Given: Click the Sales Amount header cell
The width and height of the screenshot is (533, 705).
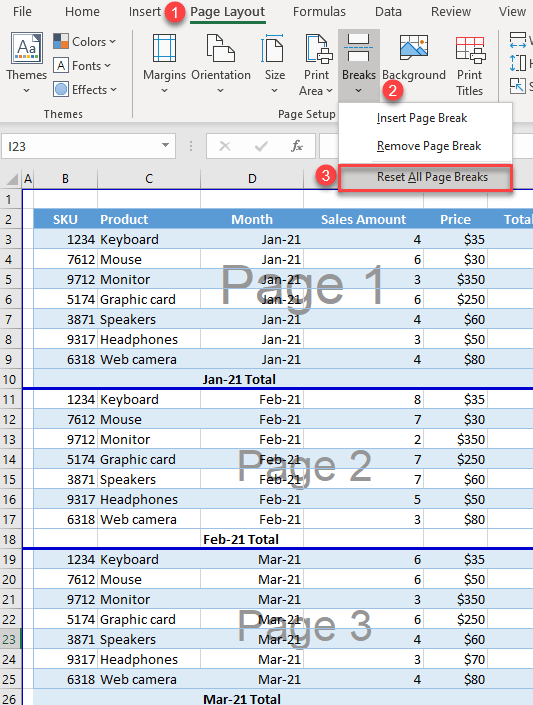Looking at the screenshot, I should tap(363, 219).
